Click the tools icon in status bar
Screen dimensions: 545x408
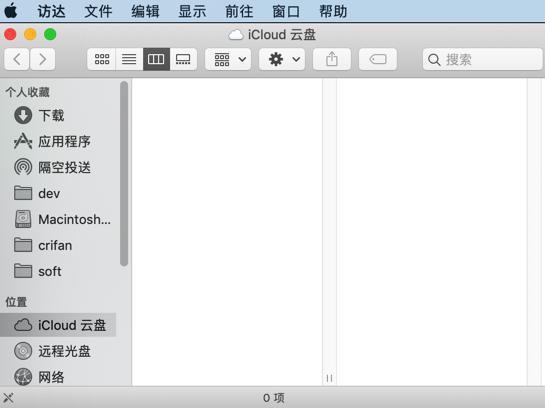(x=8, y=398)
